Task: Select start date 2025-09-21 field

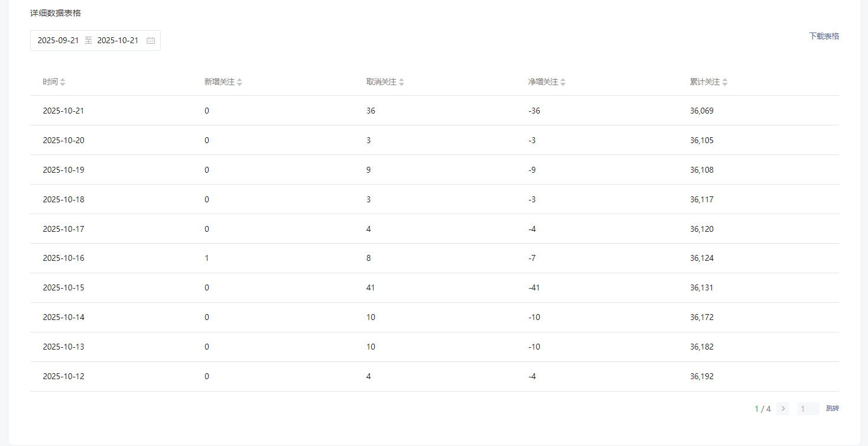Action: click(58, 41)
